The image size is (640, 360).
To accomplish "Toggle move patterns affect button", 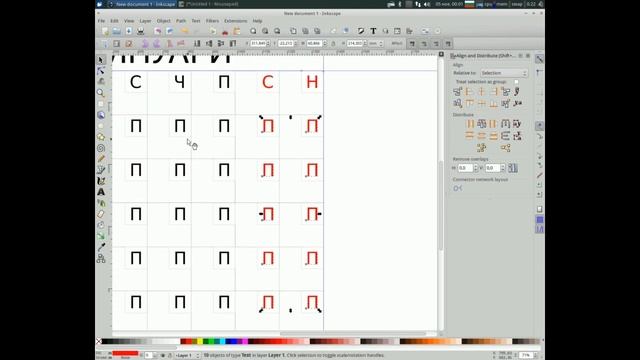I will [448, 43].
